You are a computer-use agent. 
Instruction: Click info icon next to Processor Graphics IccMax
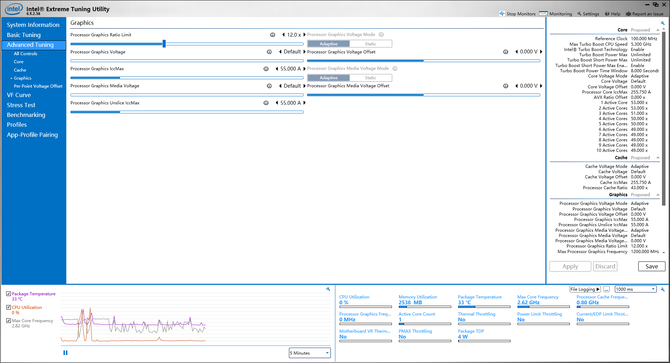coord(266,69)
